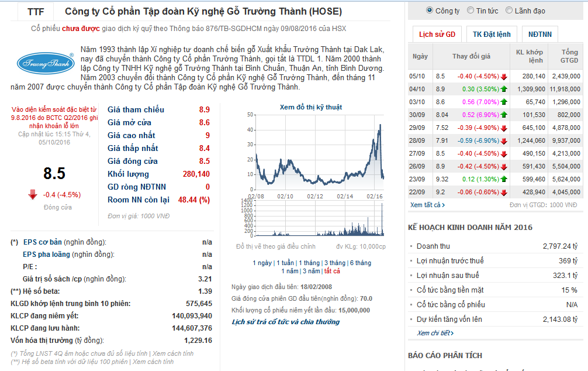588x371 pixels.
Task: Click the trading volume bar chart
Action: [320, 218]
